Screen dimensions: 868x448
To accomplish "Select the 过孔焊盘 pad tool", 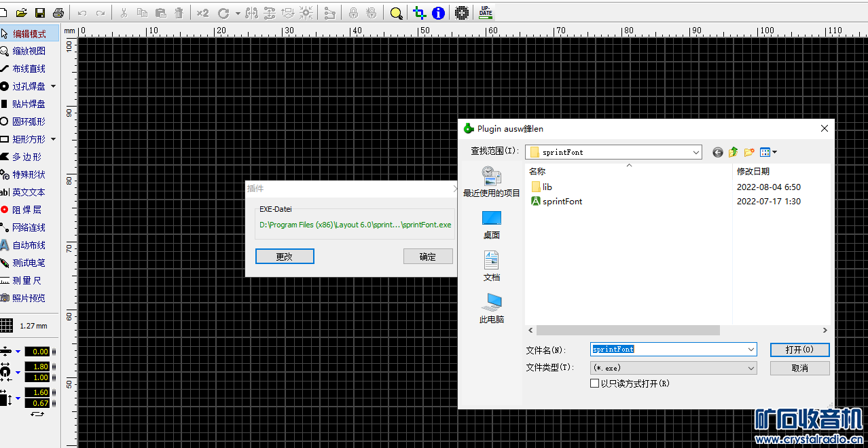I will pos(29,86).
